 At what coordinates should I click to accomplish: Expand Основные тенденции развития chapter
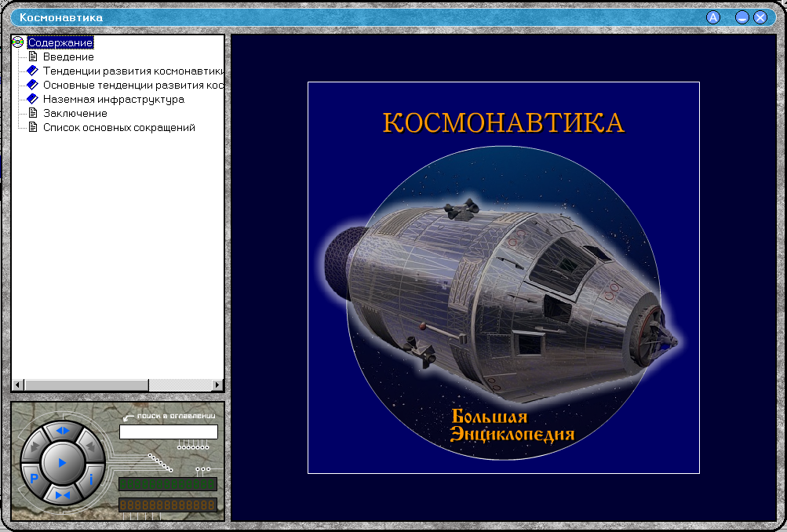click(x=32, y=85)
